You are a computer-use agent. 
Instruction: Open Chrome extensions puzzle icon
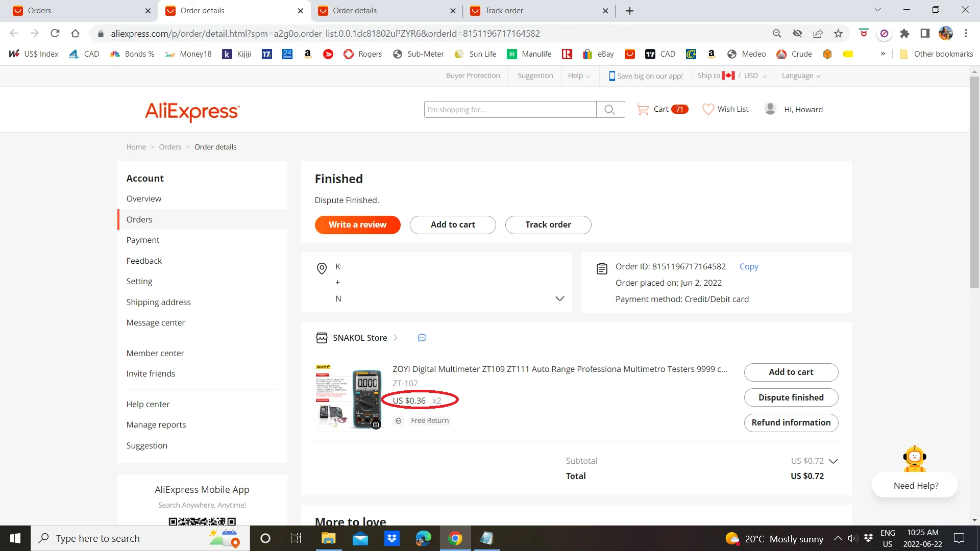click(x=904, y=34)
